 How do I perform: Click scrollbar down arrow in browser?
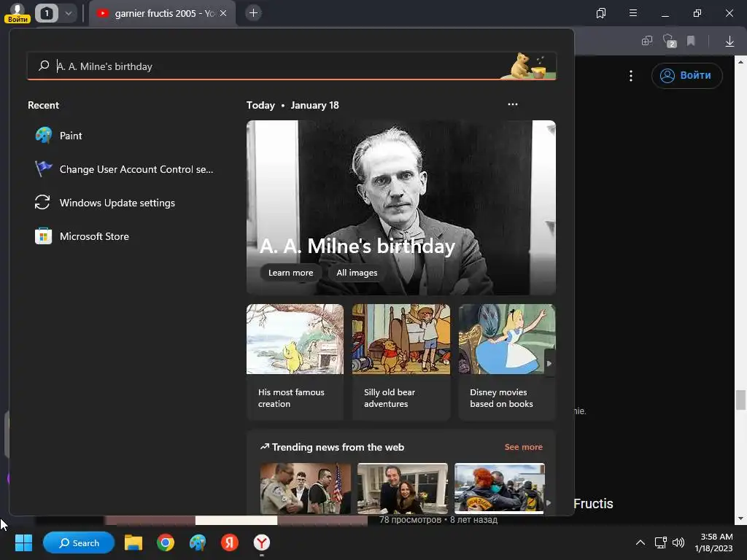[740, 519]
